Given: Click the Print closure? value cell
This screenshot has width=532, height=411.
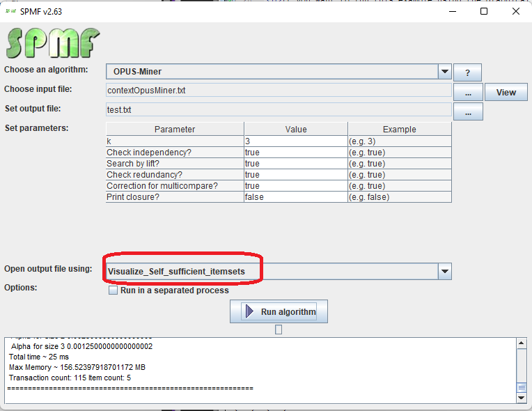Looking at the screenshot, I should (295, 197).
